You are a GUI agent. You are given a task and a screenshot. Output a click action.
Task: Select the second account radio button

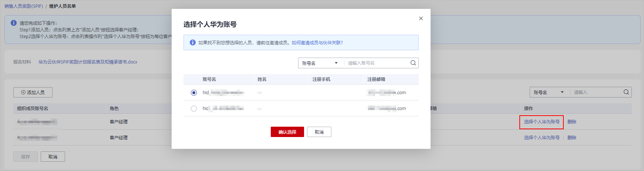coord(194,109)
